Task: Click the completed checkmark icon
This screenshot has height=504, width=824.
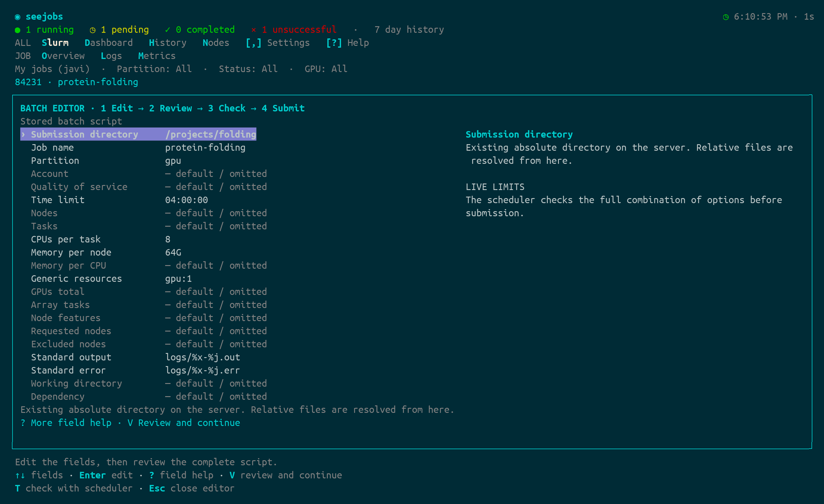Action: 168,30
